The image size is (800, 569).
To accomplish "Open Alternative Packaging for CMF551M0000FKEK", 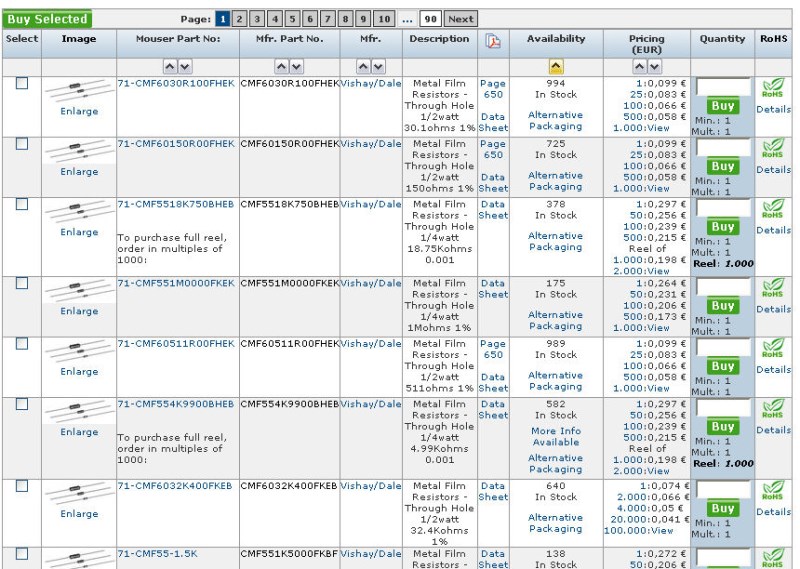I will (x=555, y=320).
